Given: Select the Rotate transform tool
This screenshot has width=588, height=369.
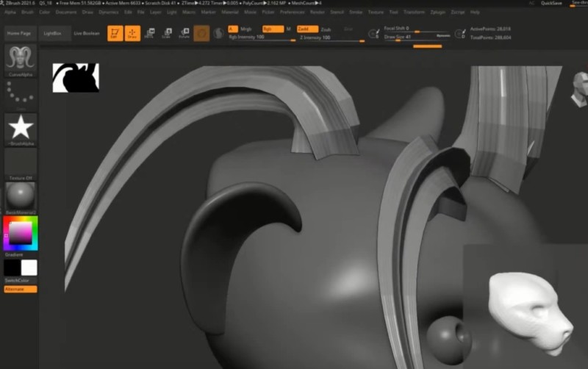Looking at the screenshot, I should (x=184, y=33).
